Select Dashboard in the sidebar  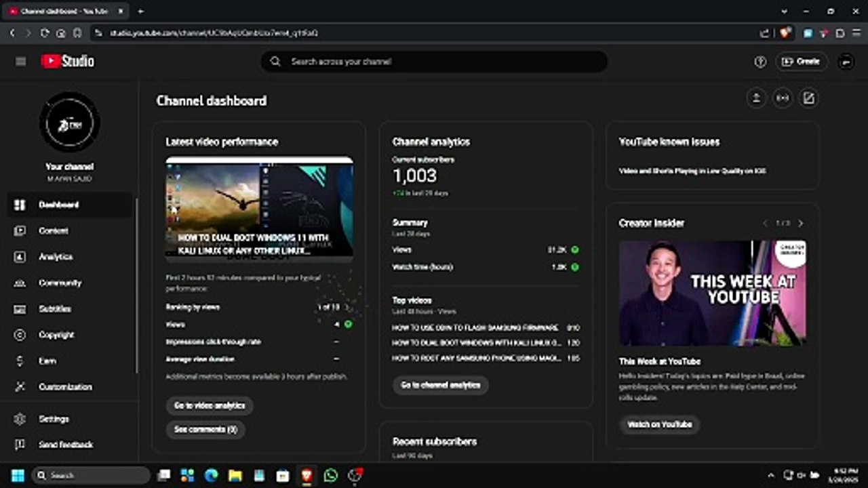pyautogui.click(x=70, y=205)
